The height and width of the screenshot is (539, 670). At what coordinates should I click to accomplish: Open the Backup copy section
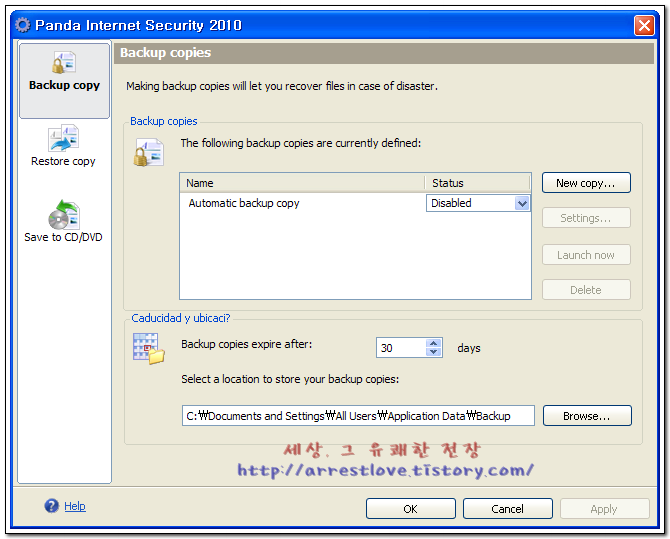click(65, 80)
